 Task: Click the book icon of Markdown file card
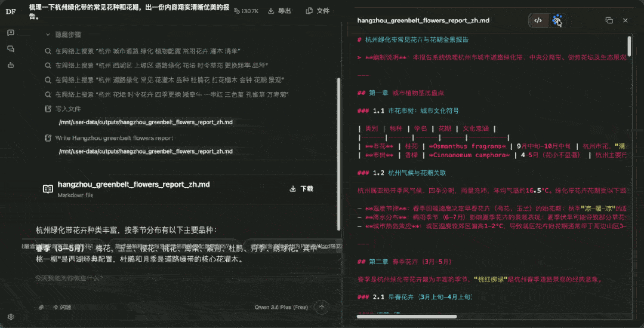(48, 189)
